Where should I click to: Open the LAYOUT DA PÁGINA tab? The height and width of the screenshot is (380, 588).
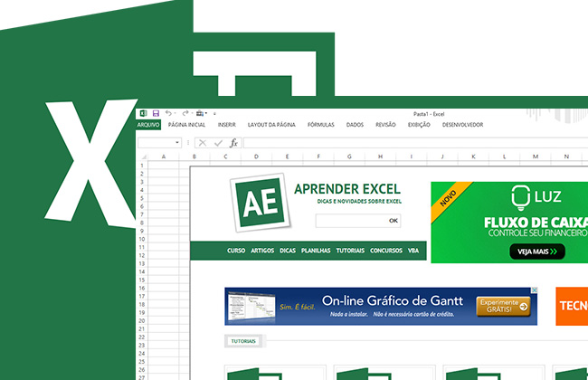coord(271,125)
